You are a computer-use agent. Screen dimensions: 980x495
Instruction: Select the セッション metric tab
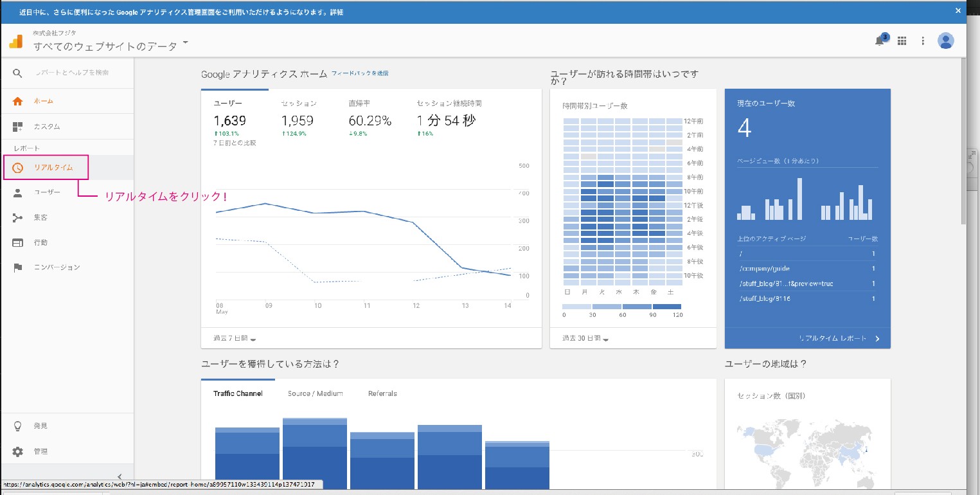[x=299, y=118]
